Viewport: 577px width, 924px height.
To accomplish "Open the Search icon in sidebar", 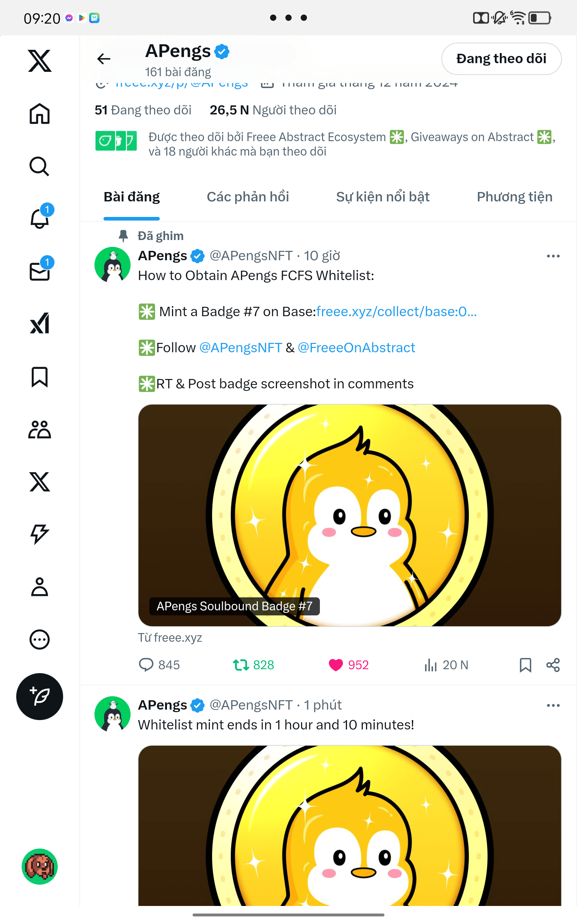I will [39, 166].
